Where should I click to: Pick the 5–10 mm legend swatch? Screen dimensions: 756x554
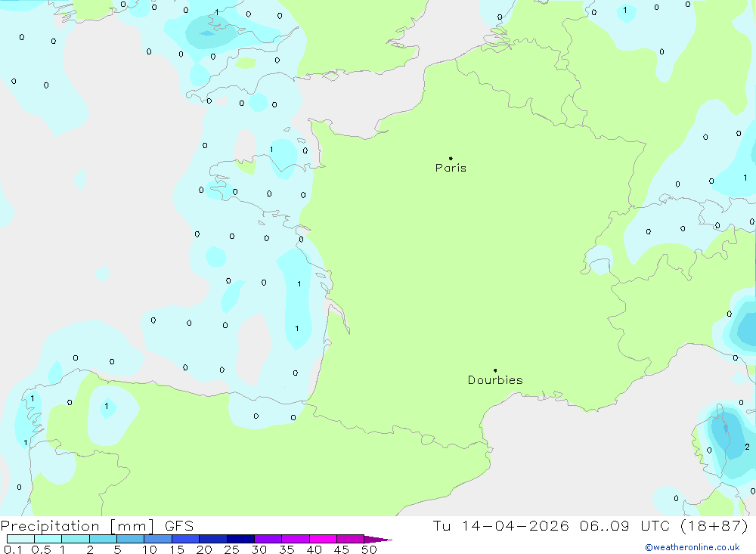tap(131, 539)
